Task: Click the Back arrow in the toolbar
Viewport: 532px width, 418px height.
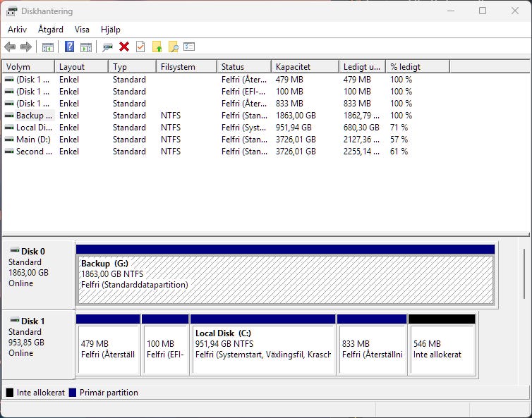Action: 10,47
